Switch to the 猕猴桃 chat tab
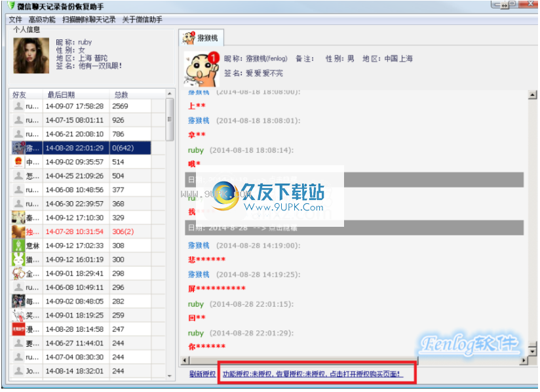This screenshot has height=392, width=540. coord(201,38)
